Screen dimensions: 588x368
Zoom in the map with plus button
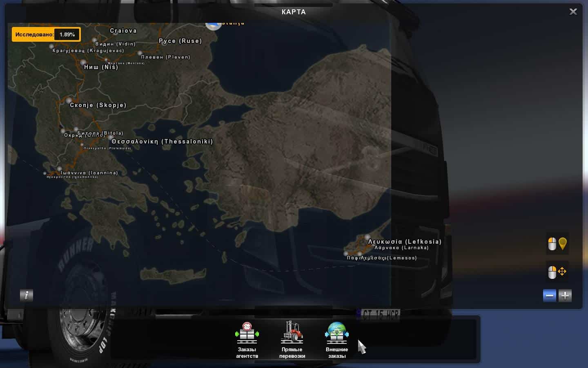[565, 296]
